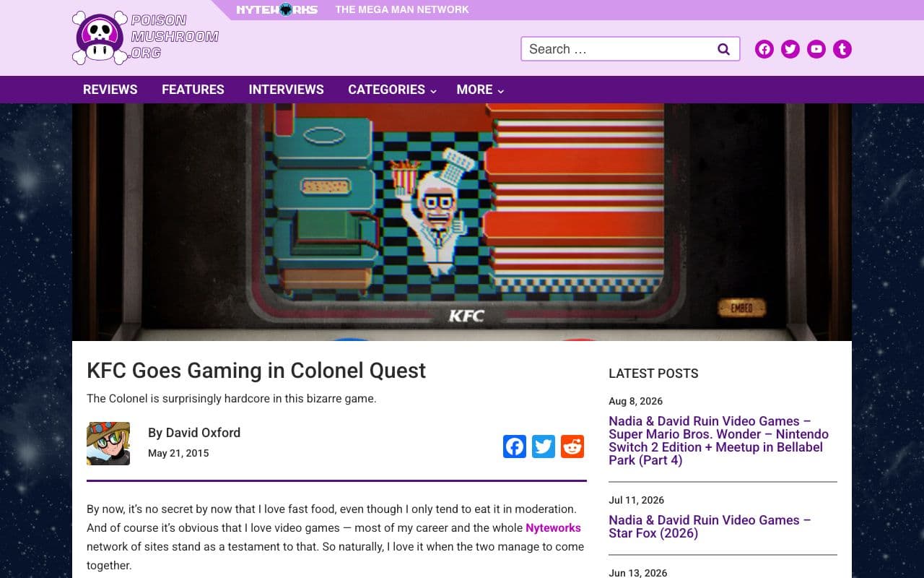Click the author name David Oxford

pyautogui.click(x=203, y=433)
